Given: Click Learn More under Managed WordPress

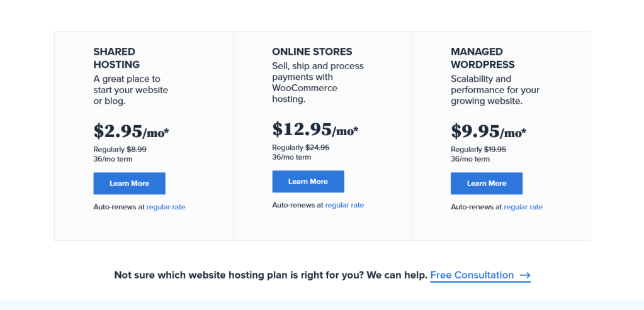Looking at the screenshot, I should click(487, 184).
